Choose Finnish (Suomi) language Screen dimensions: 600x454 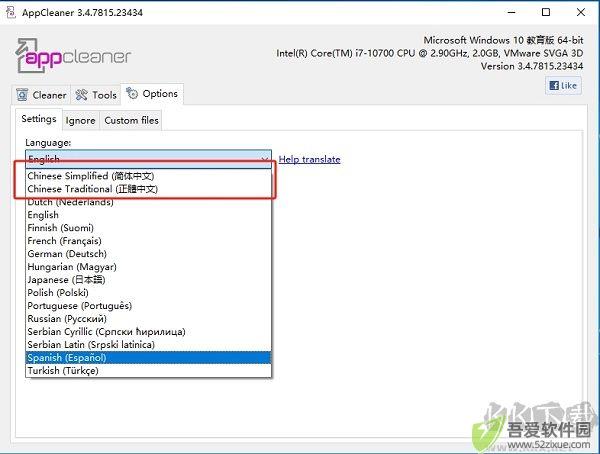coord(148,228)
